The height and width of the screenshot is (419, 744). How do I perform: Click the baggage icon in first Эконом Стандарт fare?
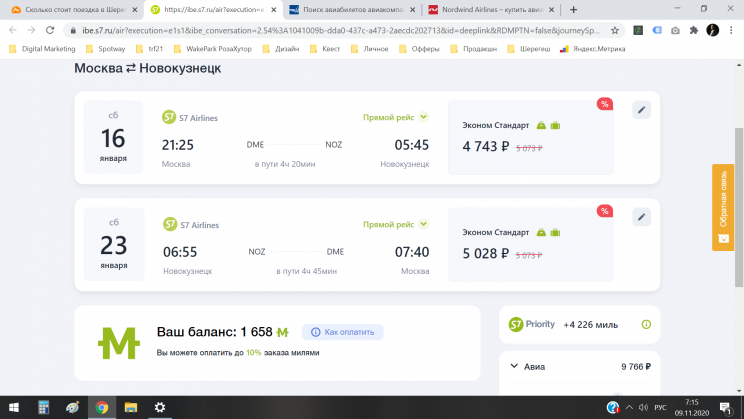555,125
